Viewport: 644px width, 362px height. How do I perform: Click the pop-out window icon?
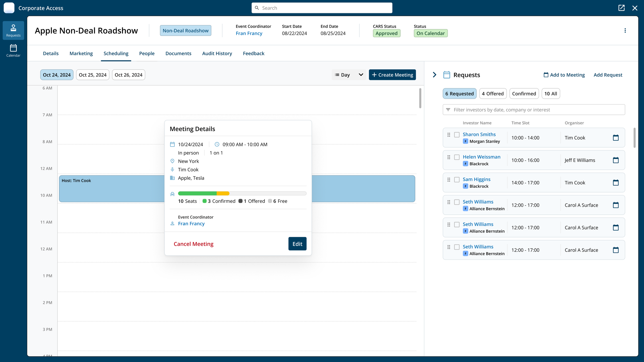pos(621,8)
